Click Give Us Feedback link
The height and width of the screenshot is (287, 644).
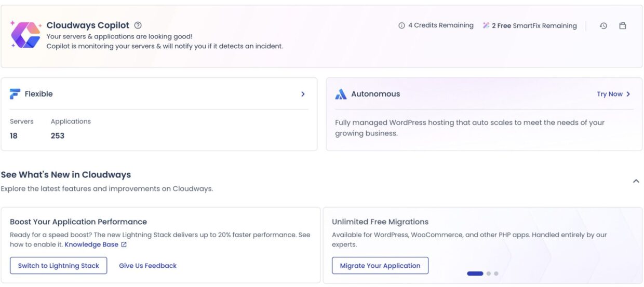[148, 265]
